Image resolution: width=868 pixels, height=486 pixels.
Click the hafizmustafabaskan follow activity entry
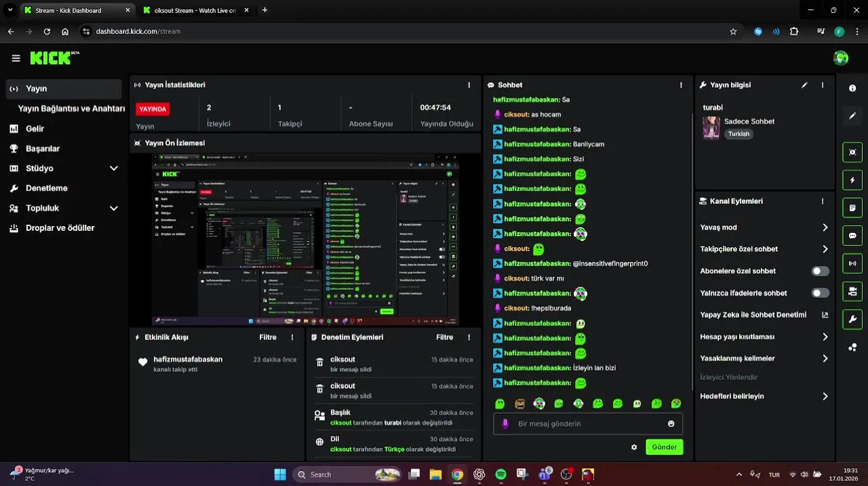[217, 364]
